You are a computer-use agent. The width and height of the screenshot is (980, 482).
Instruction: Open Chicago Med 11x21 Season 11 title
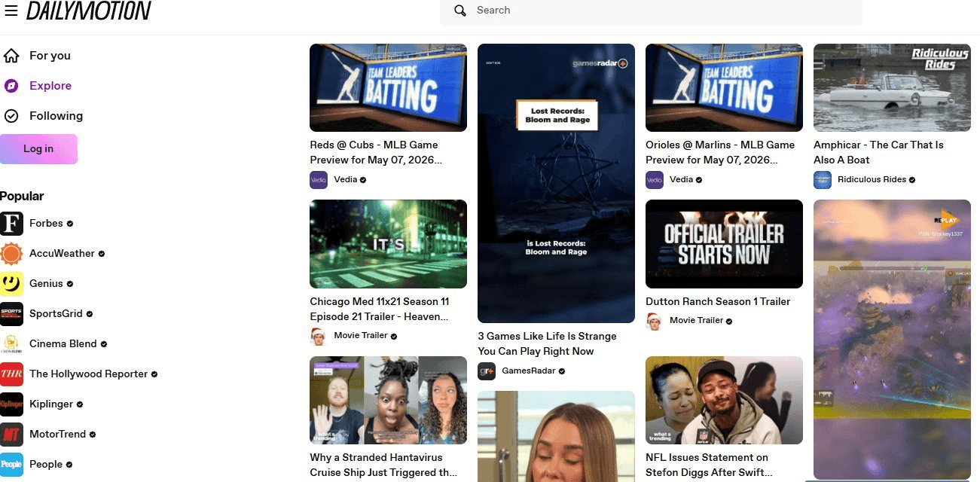click(380, 309)
